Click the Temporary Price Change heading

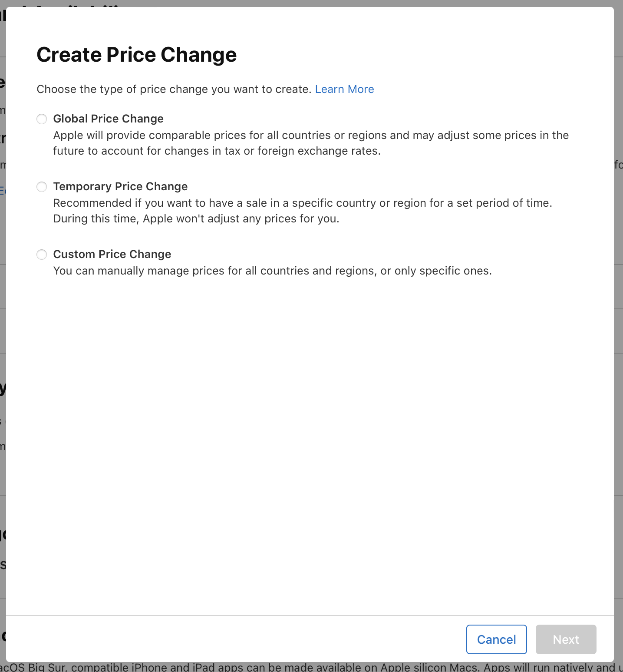[120, 186]
